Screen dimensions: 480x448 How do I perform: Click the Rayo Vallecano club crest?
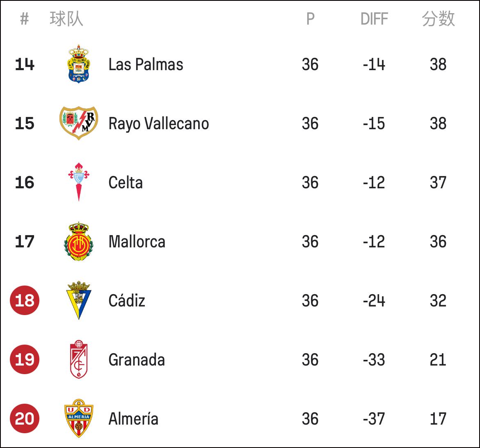pos(79,123)
